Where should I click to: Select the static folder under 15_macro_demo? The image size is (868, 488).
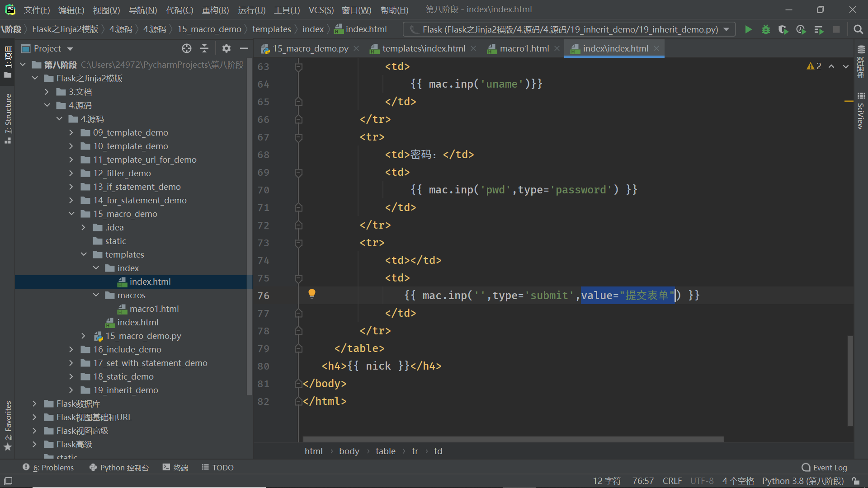[x=116, y=241]
